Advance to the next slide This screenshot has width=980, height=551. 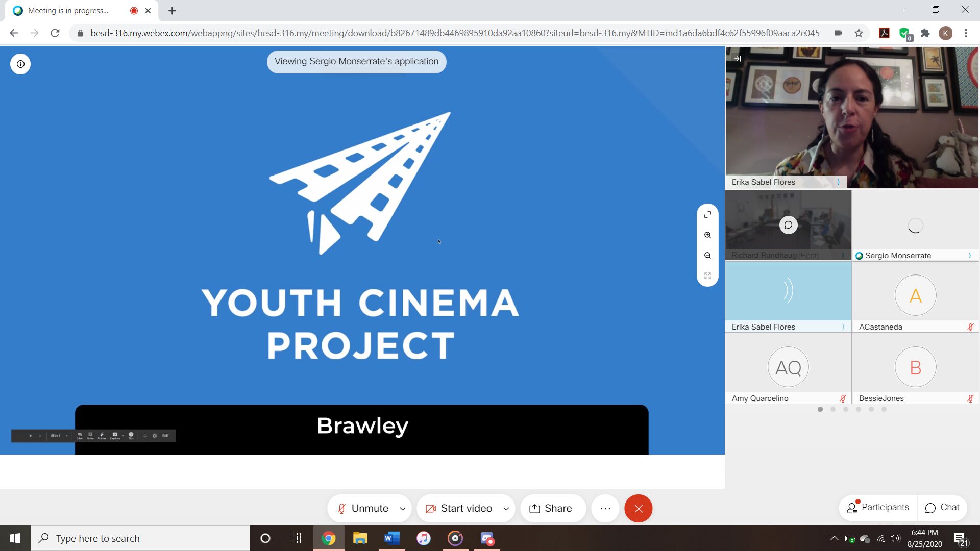(x=40, y=436)
